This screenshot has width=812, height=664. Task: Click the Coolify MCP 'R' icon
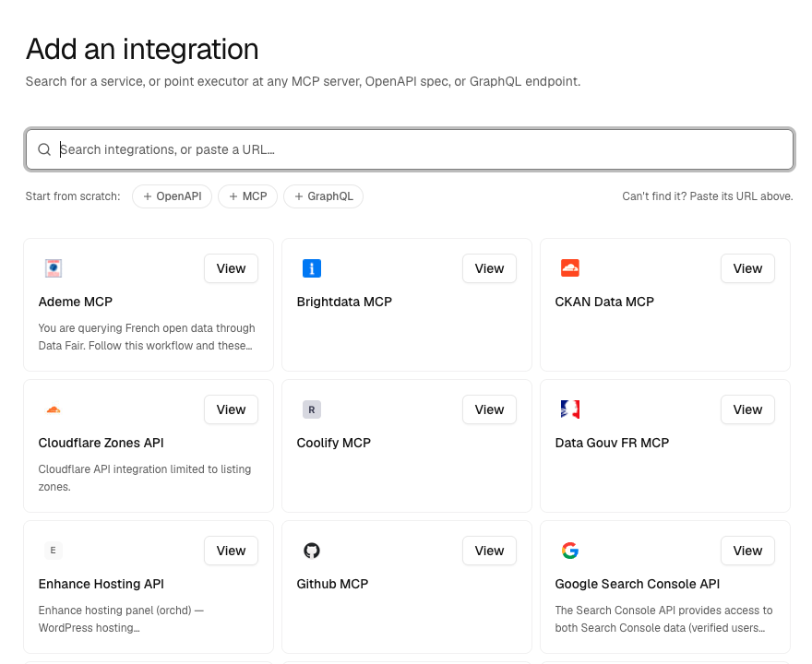tap(312, 409)
